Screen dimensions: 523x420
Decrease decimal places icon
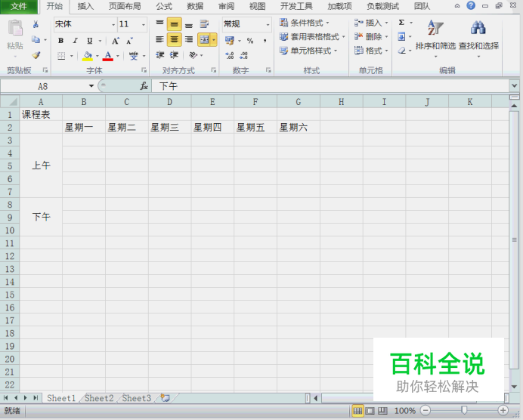click(x=244, y=55)
